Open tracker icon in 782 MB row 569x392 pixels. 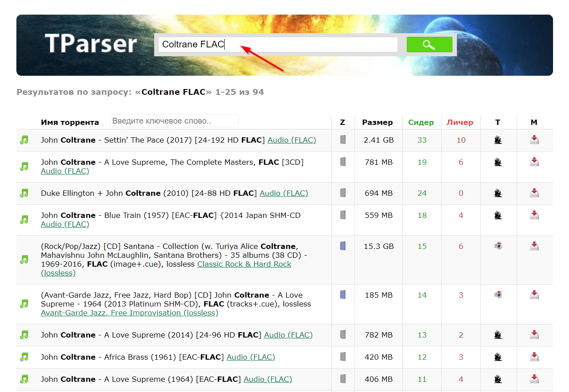pos(498,335)
